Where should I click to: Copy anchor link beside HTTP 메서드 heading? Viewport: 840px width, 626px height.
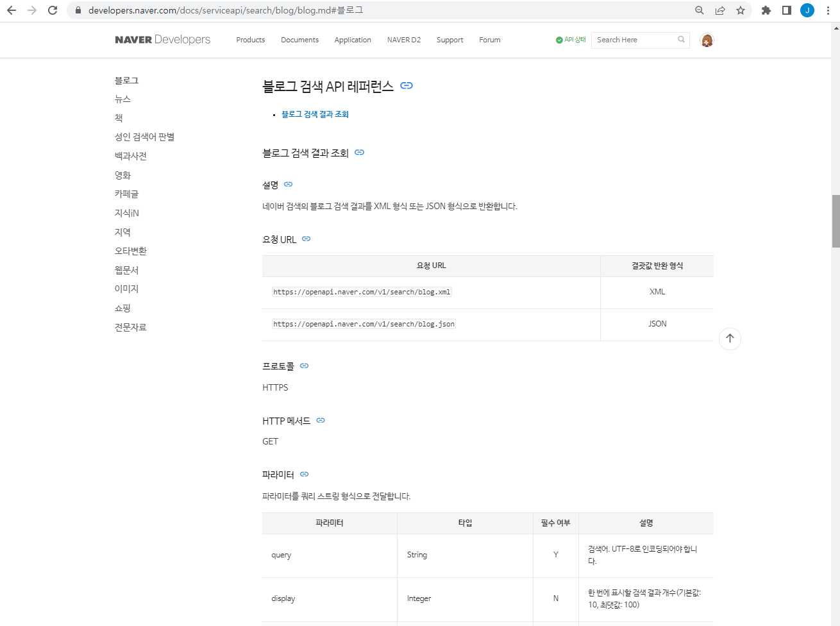[x=321, y=420]
